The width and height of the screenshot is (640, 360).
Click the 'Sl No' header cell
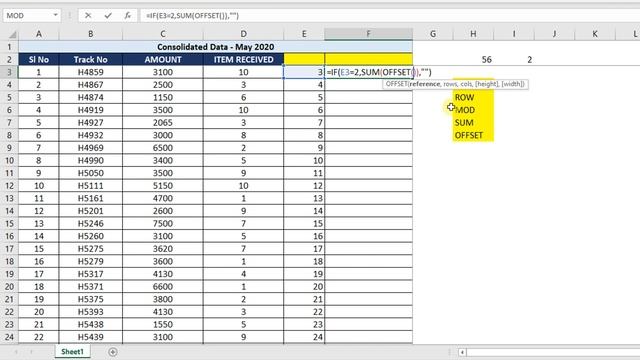coord(39,60)
